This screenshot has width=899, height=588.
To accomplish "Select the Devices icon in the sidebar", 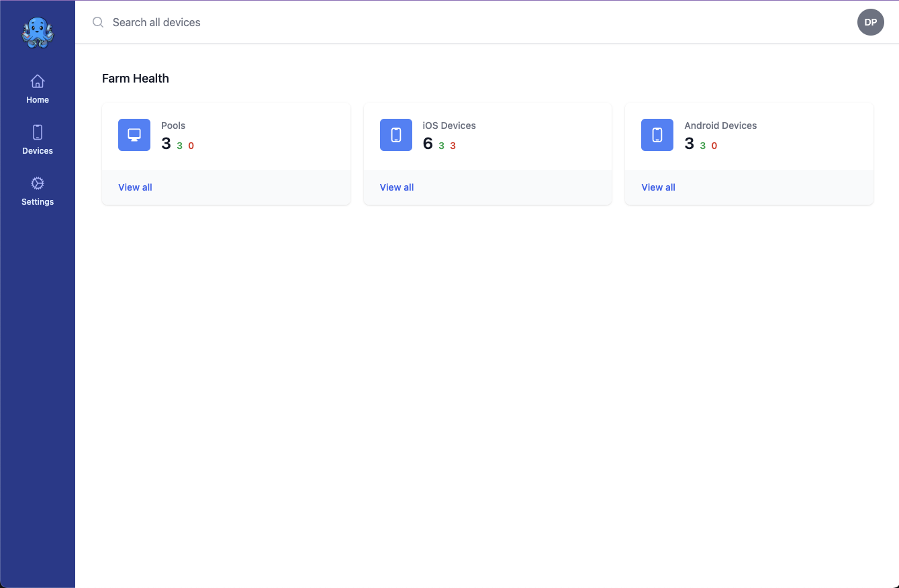I will [37, 140].
